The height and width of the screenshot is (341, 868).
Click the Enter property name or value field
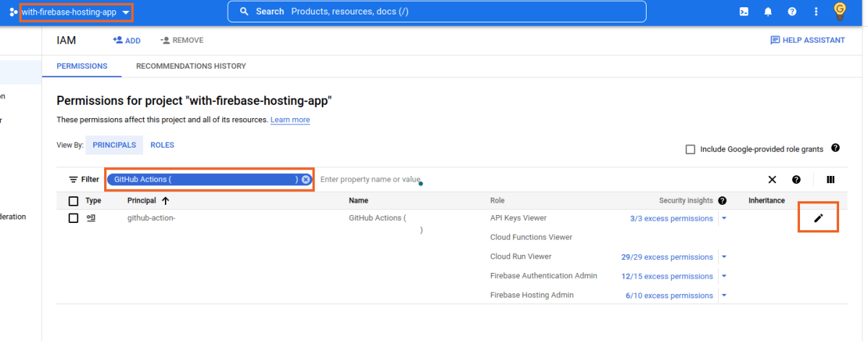pos(370,180)
